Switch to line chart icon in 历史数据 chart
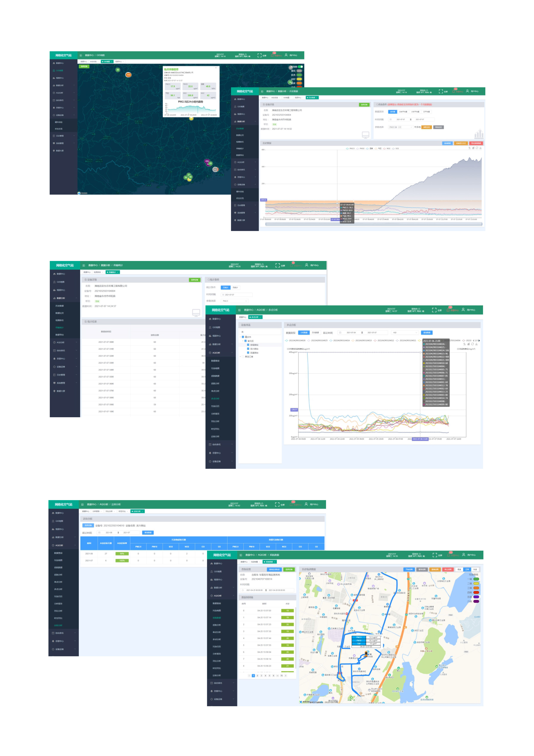Viewport: 534px width, 756px height. (470, 148)
